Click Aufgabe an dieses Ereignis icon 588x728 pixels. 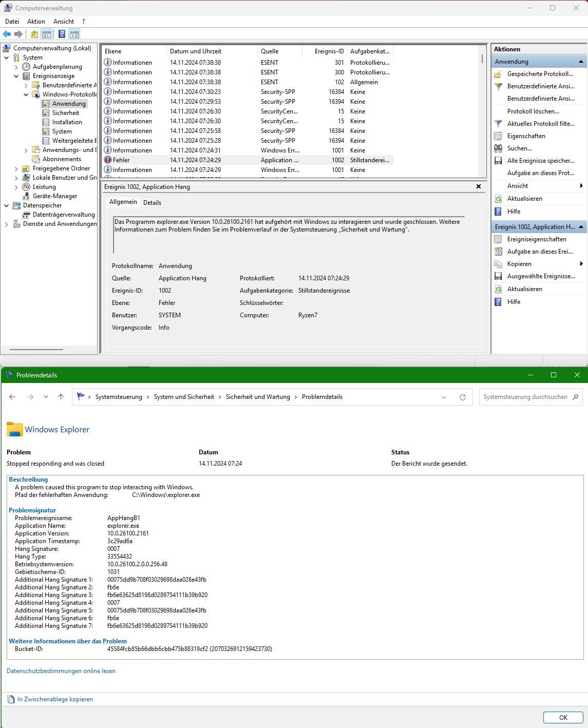pos(498,252)
